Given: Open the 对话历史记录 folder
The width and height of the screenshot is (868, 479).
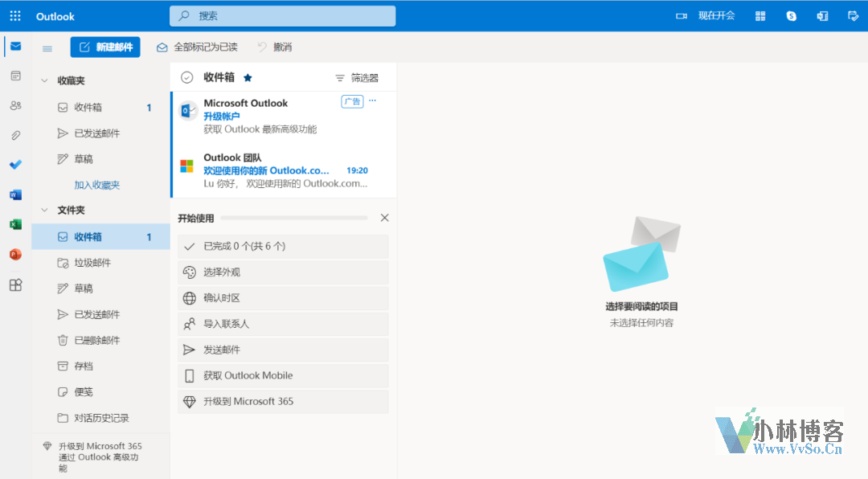Looking at the screenshot, I should [x=100, y=418].
